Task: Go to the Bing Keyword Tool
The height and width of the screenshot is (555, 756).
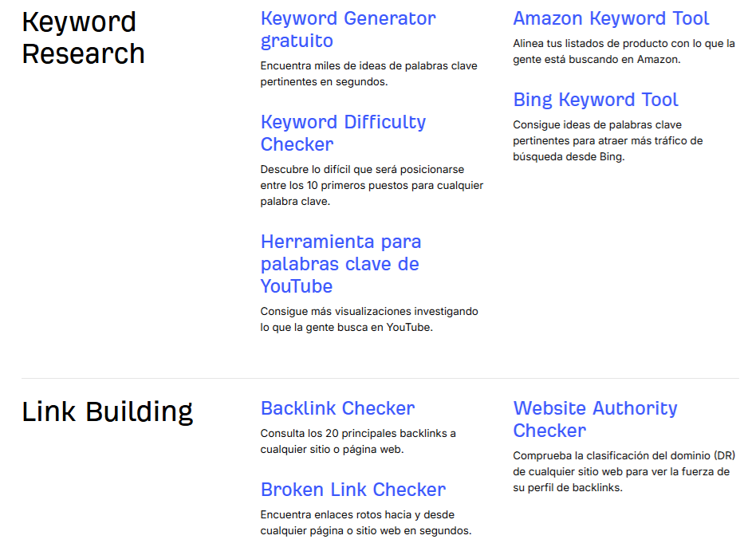Action: pyautogui.click(x=596, y=100)
